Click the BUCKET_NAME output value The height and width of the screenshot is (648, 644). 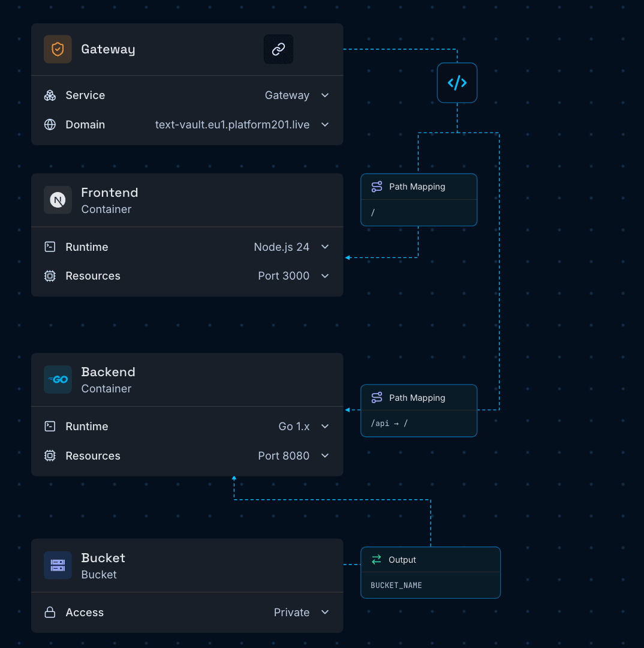coord(396,585)
